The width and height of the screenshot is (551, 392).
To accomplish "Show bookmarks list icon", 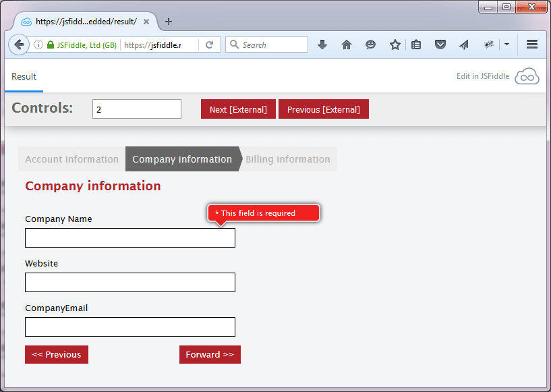I will 416,45.
